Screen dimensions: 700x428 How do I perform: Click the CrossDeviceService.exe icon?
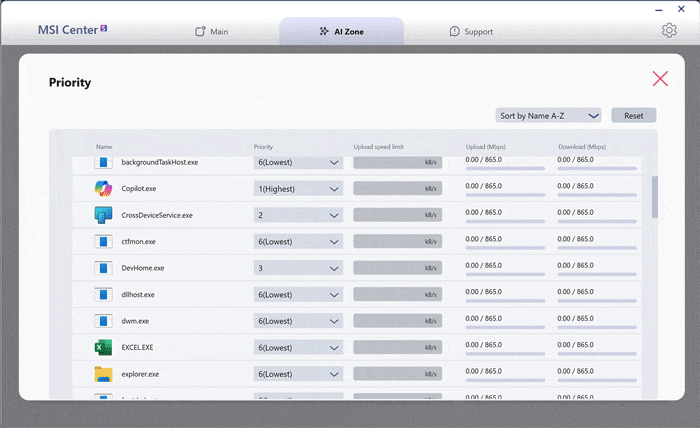(103, 215)
